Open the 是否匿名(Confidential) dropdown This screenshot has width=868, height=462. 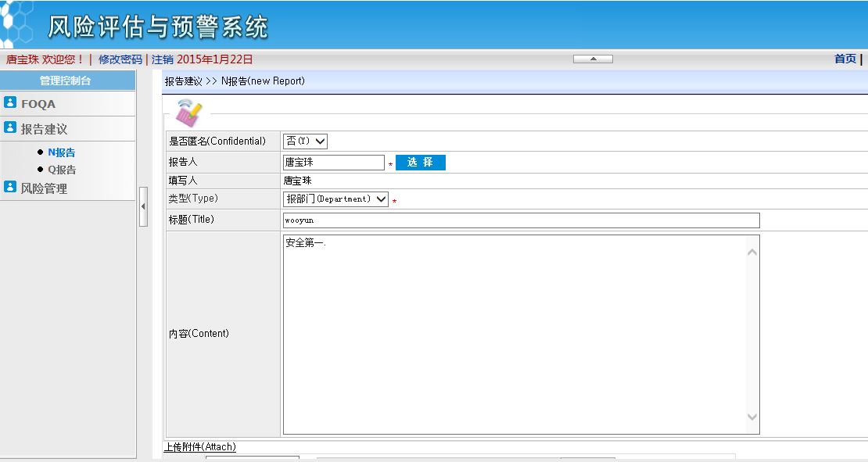click(x=305, y=141)
